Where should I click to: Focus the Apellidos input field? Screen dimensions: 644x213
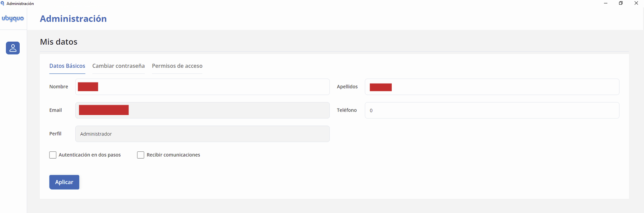(492, 87)
